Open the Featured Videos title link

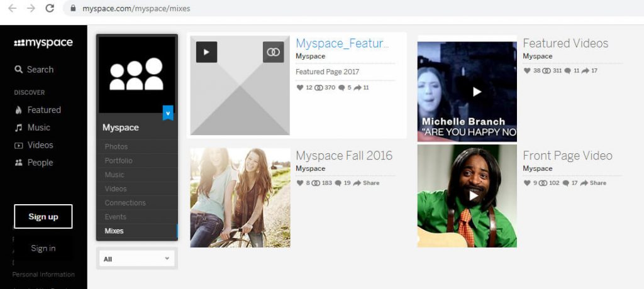point(565,43)
